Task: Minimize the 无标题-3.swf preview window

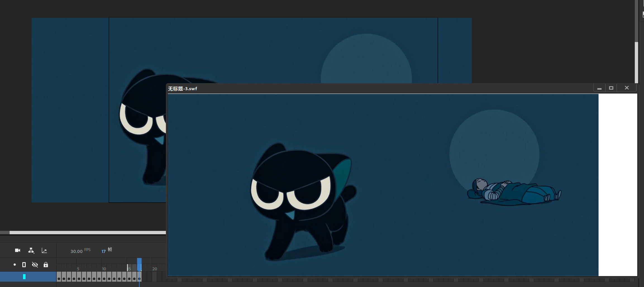Action: tap(599, 88)
